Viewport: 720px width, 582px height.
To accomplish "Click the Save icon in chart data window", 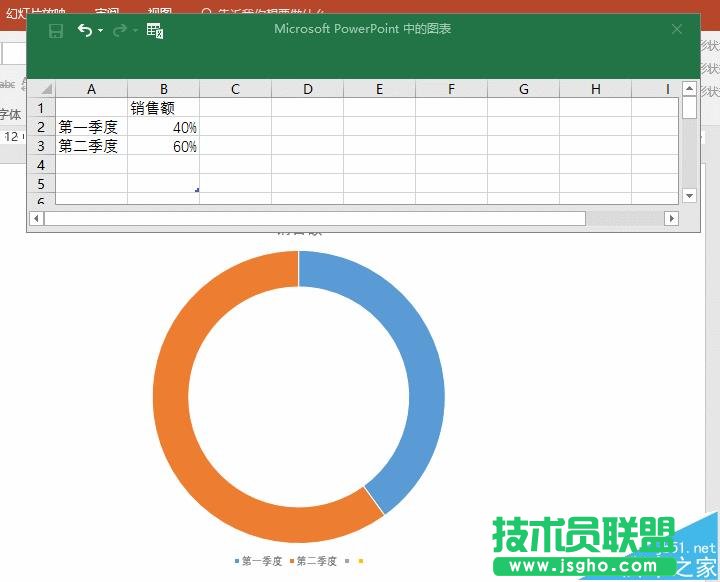I will coord(56,31).
